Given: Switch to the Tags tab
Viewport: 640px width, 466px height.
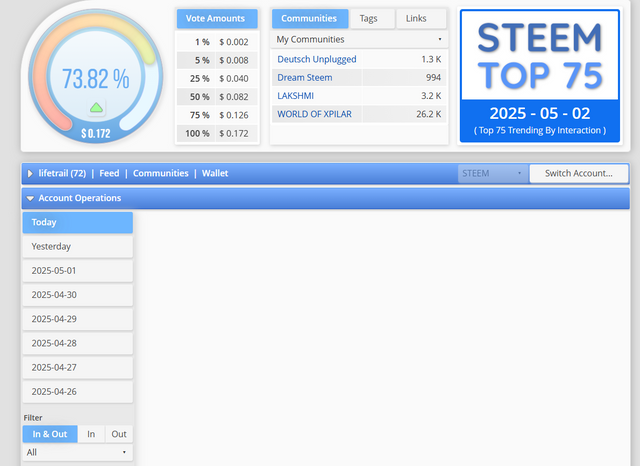Looking at the screenshot, I should pos(372,19).
